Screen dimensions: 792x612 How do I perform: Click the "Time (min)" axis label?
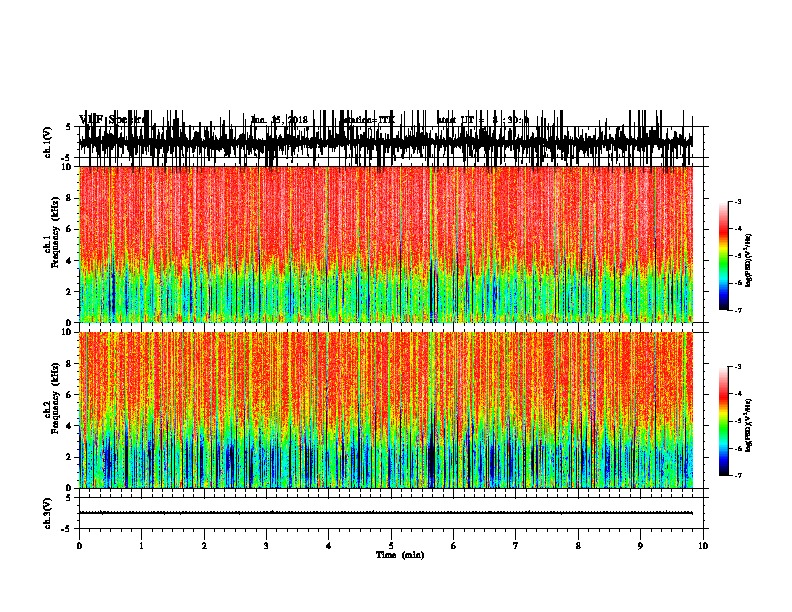(400, 555)
